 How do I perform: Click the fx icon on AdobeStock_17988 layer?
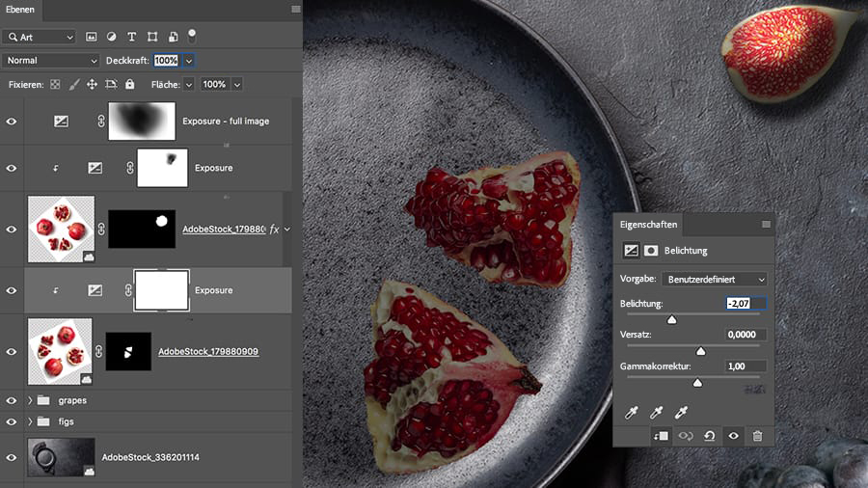(274, 230)
